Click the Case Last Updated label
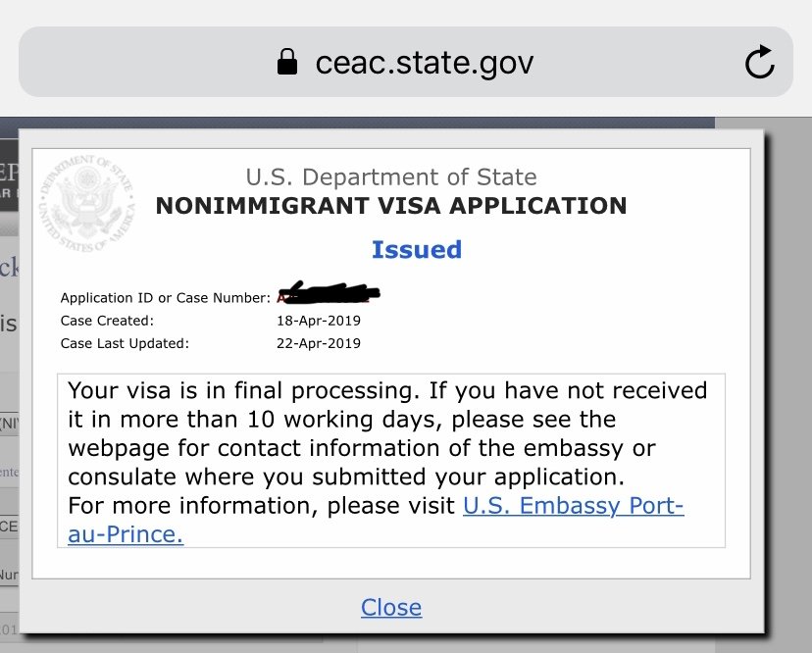This screenshot has width=812, height=653. (x=125, y=343)
